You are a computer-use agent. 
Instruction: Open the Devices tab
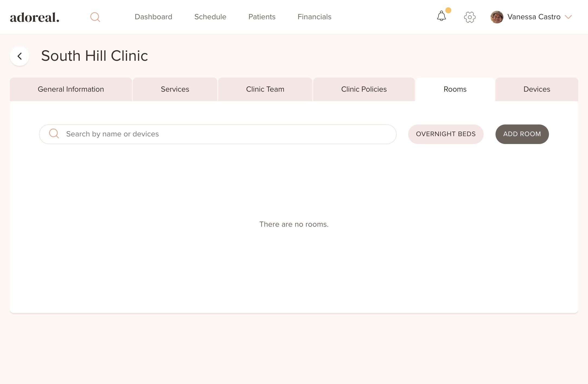(x=536, y=89)
